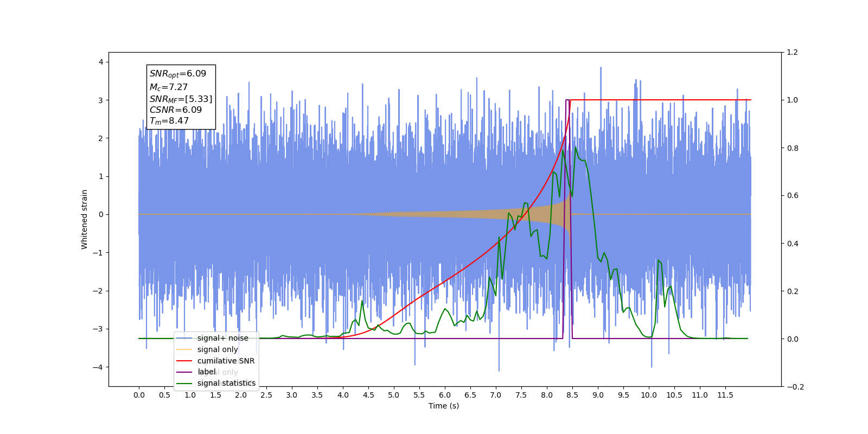Click the left y-axis tick label −4
868x434 pixels.
pyautogui.click(x=98, y=367)
